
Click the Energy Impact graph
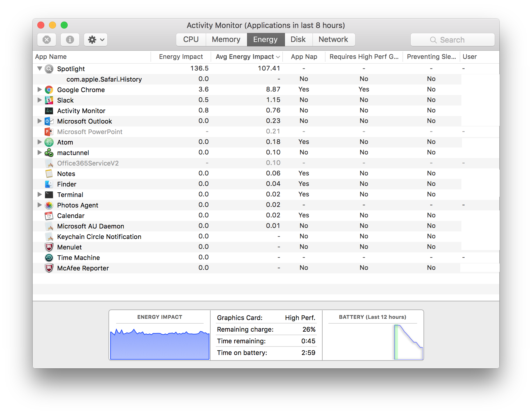click(x=160, y=344)
